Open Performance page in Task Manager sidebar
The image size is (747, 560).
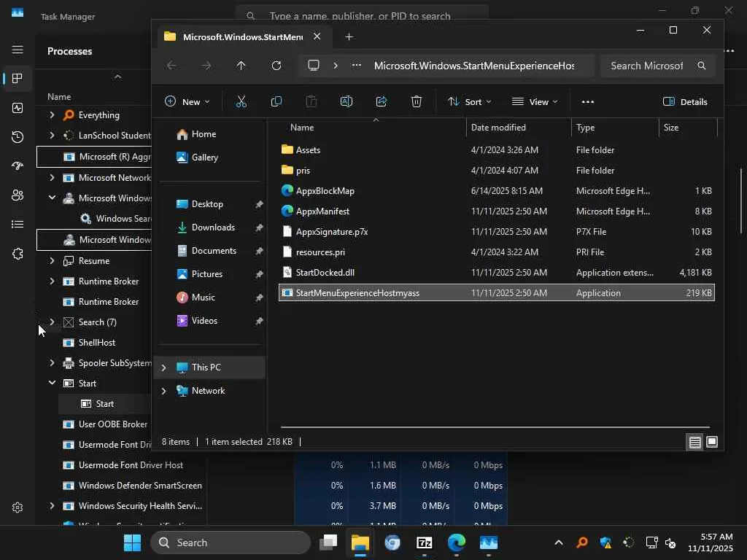click(x=18, y=108)
